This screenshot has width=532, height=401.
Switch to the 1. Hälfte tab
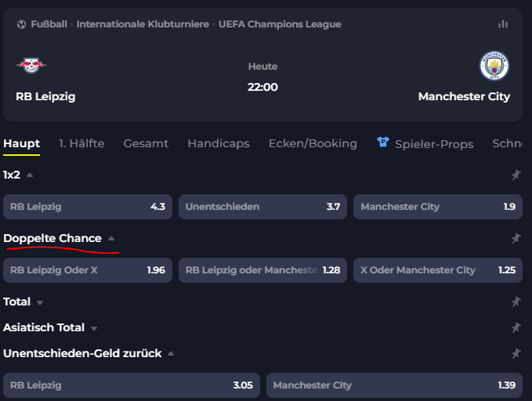click(x=81, y=143)
